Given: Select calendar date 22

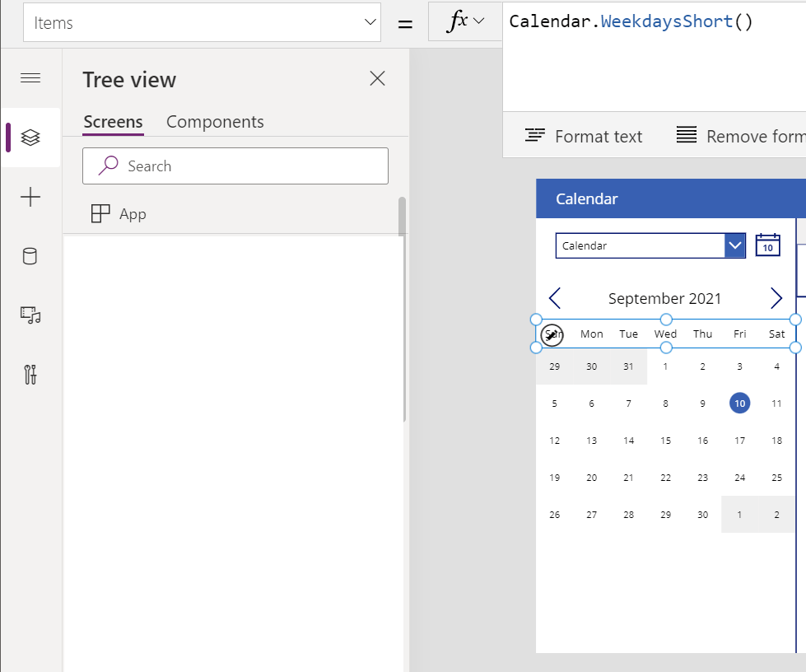Looking at the screenshot, I should [666, 478].
